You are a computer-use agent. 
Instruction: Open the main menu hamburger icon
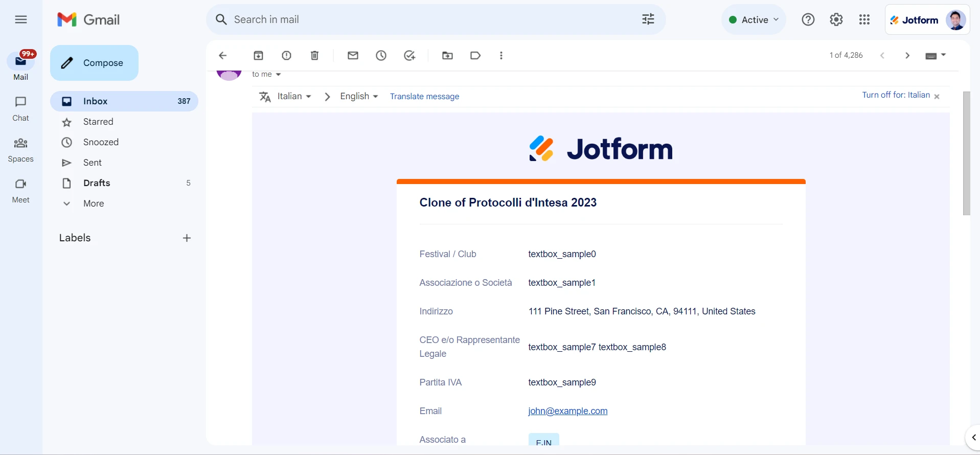tap(21, 19)
